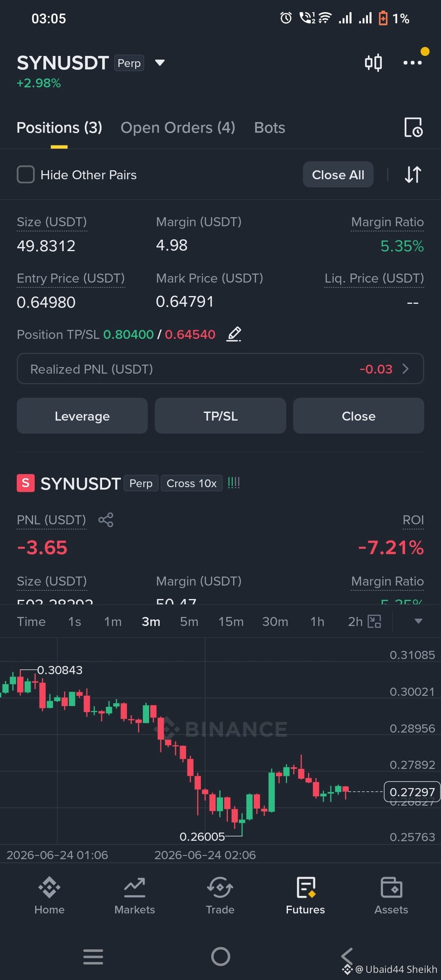Expand chart with the fullscreen icon
441x980 pixels.
pos(374,621)
